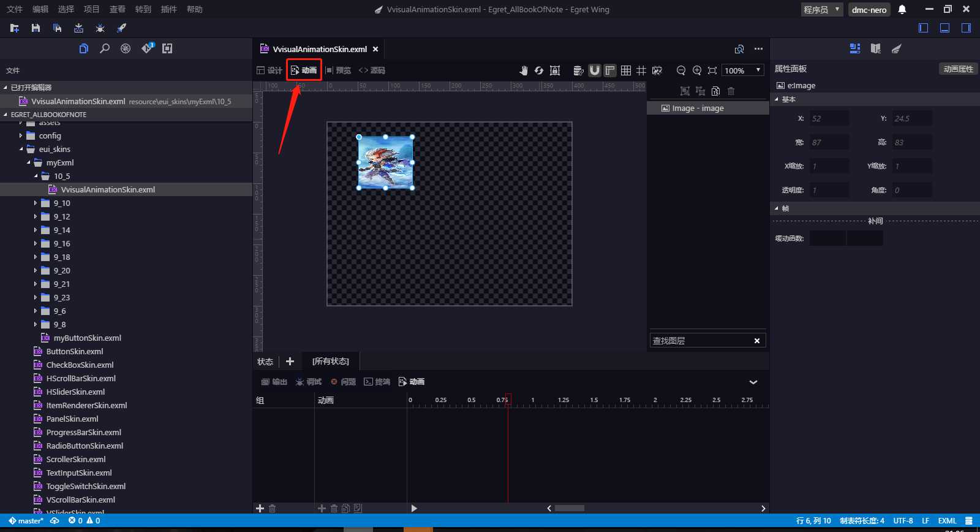
Task: Click the debug bug toolbar icon
Action: [x=100, y=28]
